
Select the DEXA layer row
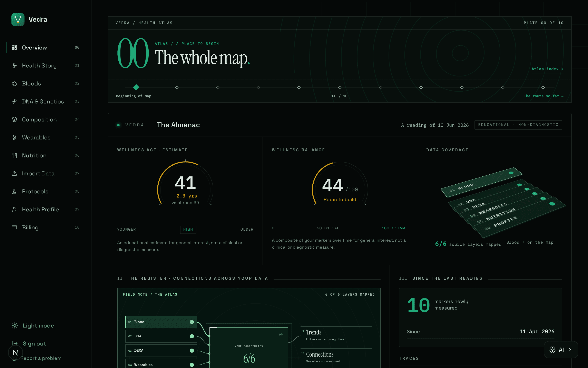161,350
